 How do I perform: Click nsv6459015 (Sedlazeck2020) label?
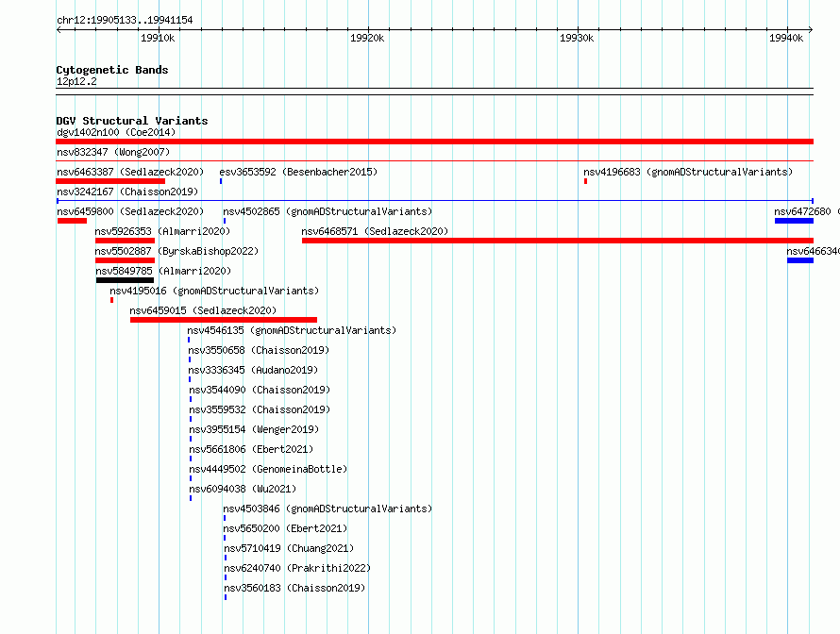[203, 310]
